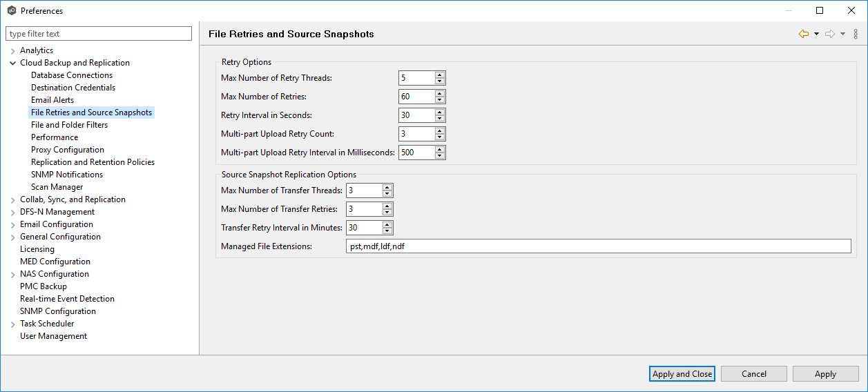Decrease Multi-part Upload Retry Count
Screen dimensions: 868x392
click(440, 137)
